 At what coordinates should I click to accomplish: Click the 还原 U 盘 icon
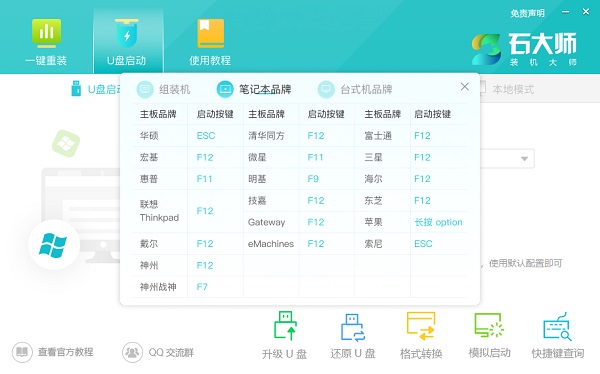coord(352,327)
